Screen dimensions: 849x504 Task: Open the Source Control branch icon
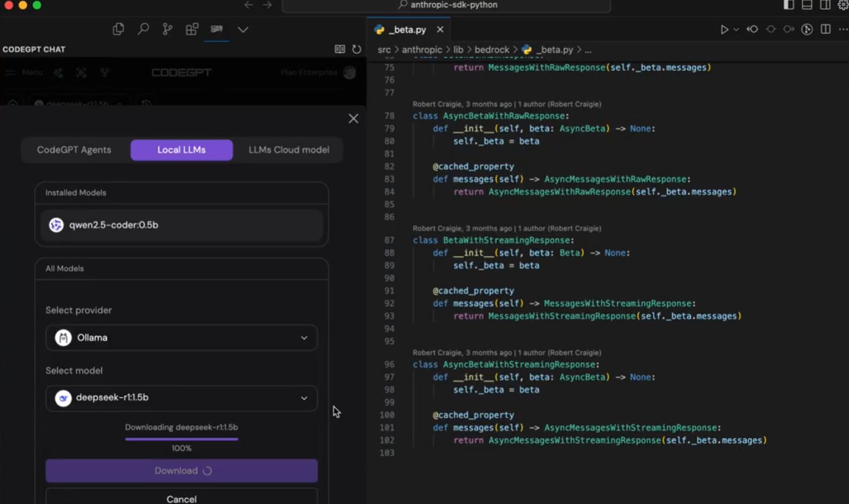click(168, 29)
